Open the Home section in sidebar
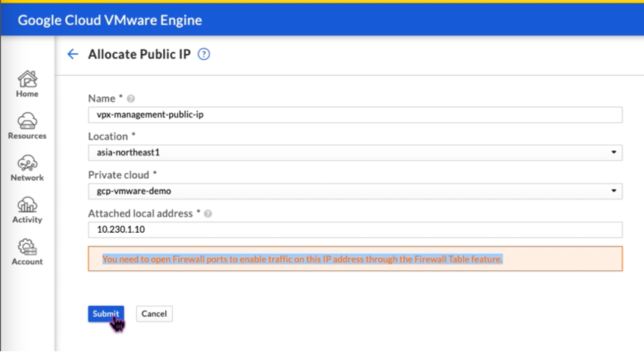This screenshot has height=352, width=644. 27,84
